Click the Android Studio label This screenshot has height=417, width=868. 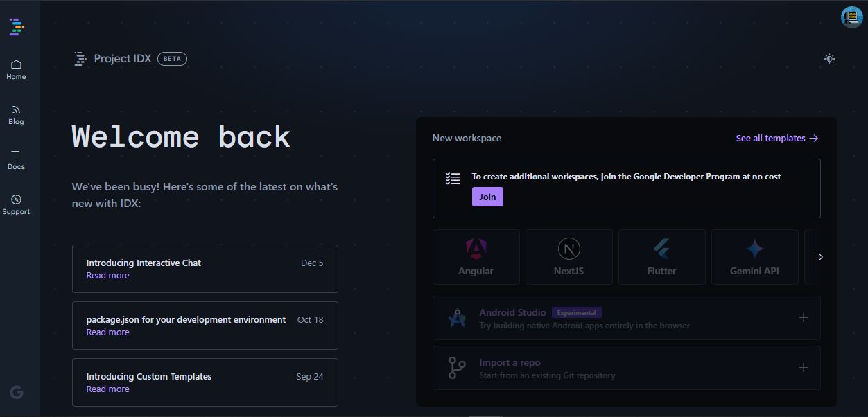pos(512,312)
